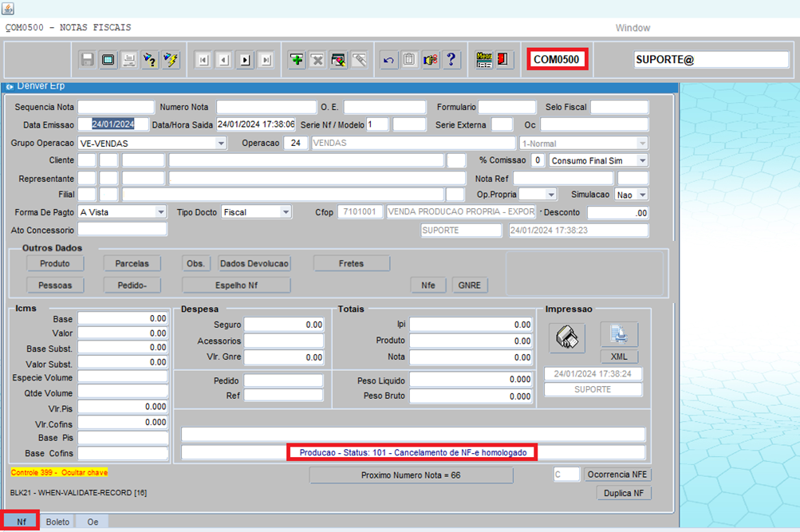The image size is (800, 532).
Task: Click the Duplica NF button
Action: coord(624,493)
